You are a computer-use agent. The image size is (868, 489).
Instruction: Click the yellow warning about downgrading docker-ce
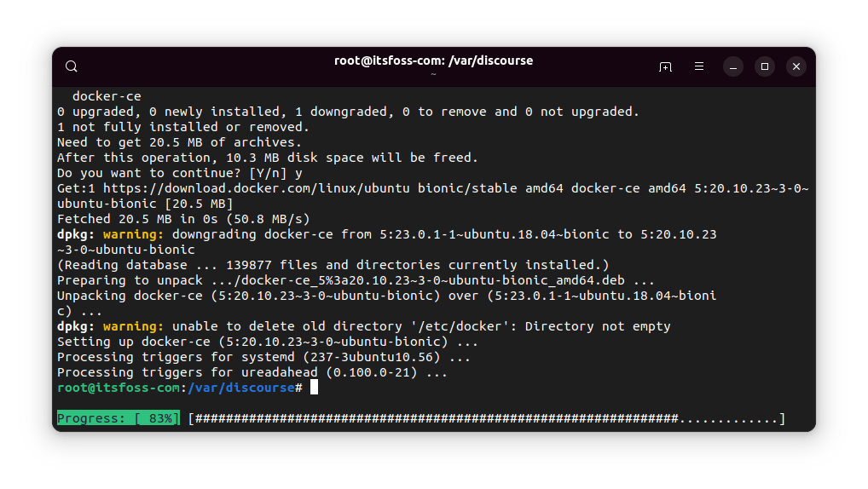pos(133,234)
